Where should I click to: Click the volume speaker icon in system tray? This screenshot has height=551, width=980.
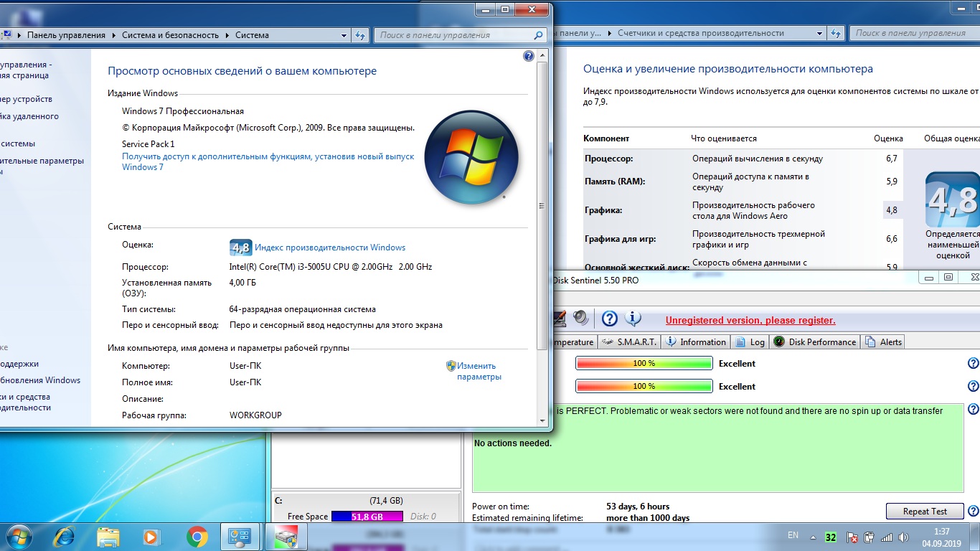click(905, 537)
